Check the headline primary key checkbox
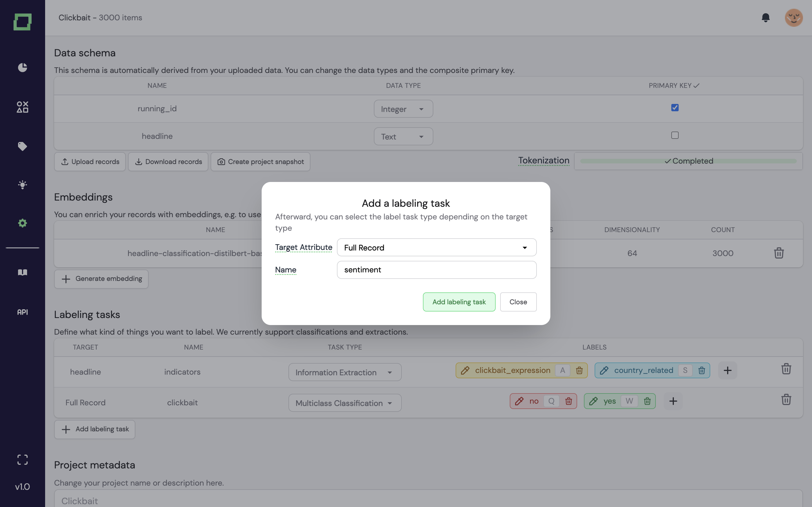 coord(675,135)
